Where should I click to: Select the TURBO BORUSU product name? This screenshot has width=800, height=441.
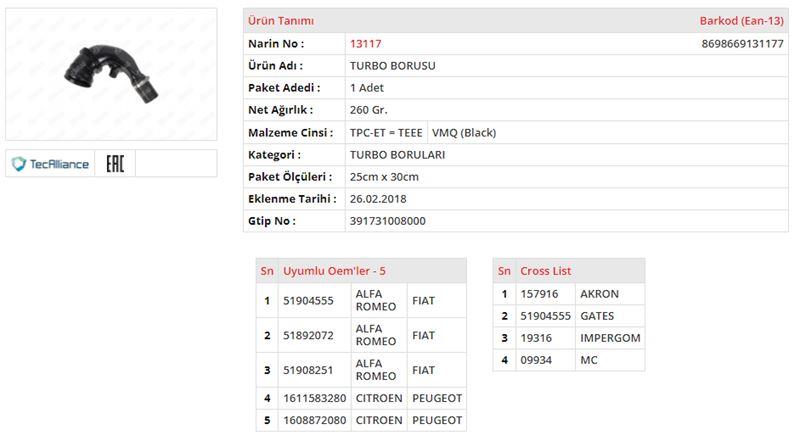[392, 66]
